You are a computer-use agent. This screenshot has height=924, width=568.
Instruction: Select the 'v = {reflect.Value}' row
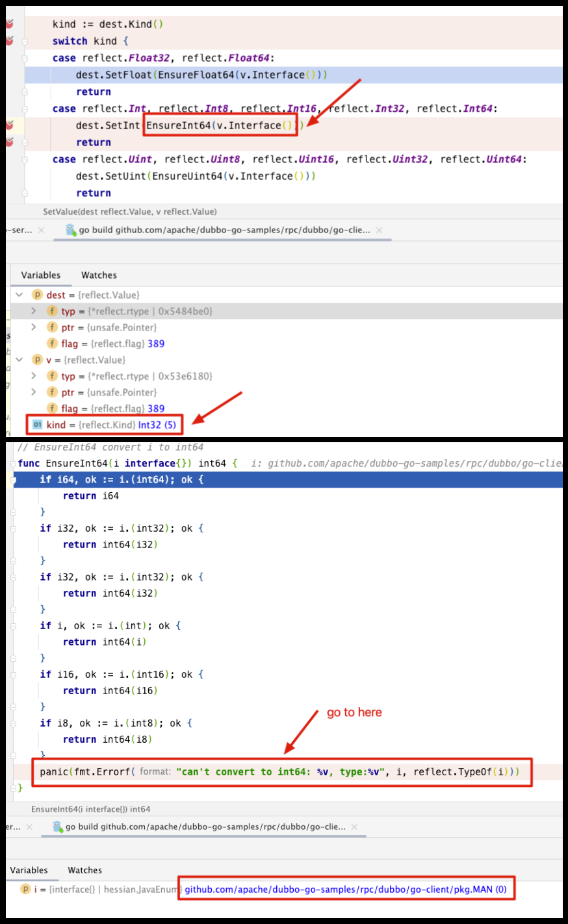284,360
